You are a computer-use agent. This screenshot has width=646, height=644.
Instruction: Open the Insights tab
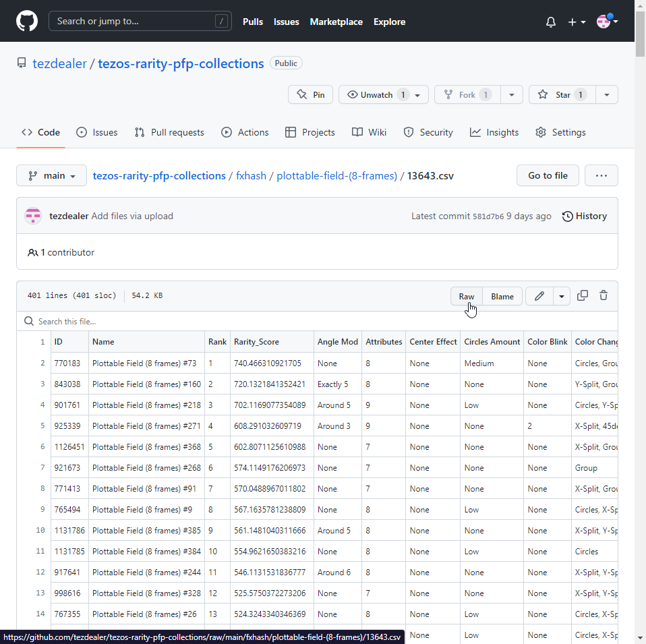pos(494,133)
